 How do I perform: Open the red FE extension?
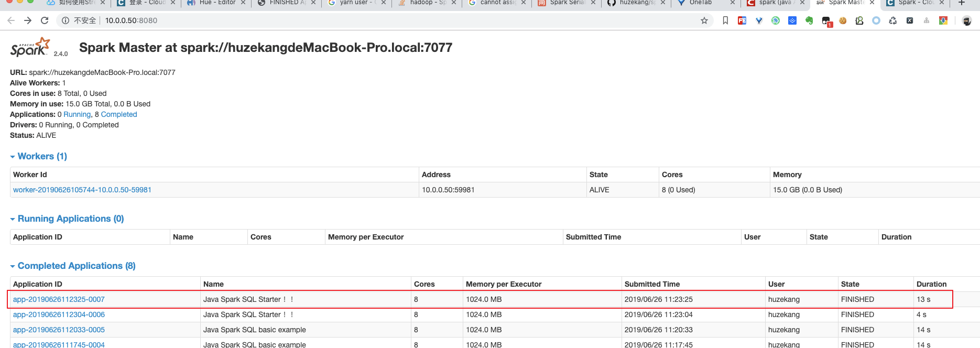pos(742,20)
